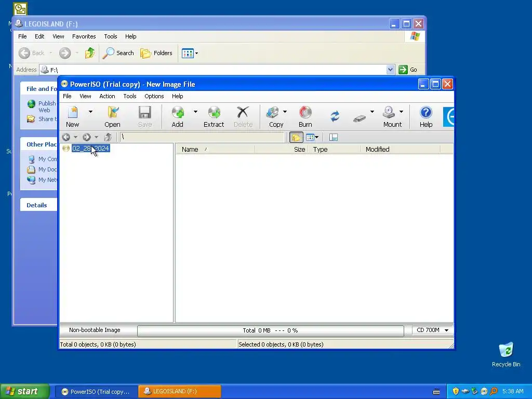Click the Help question-mark toolbar icon
The image size is (532, 399).
[426, 116]
